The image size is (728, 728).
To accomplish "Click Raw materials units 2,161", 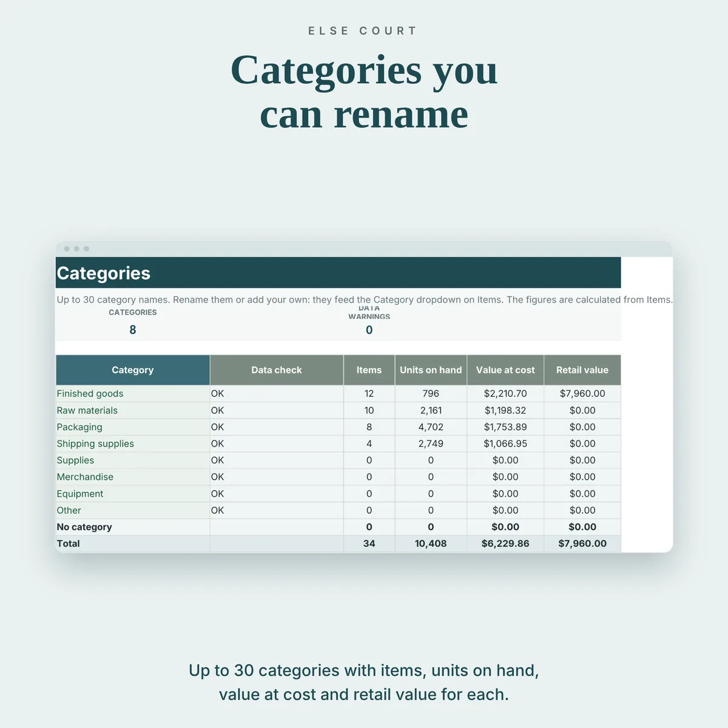I will (x=431, y=411).
